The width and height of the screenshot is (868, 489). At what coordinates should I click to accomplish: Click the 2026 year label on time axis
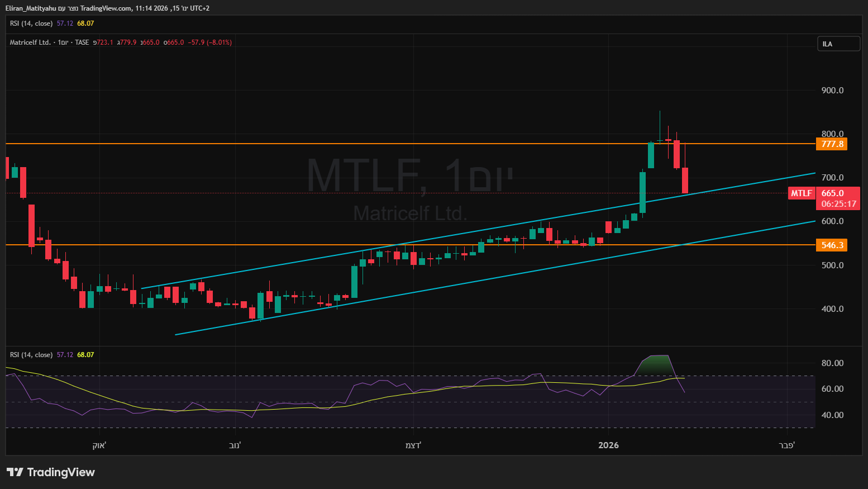tap(608, 445)
